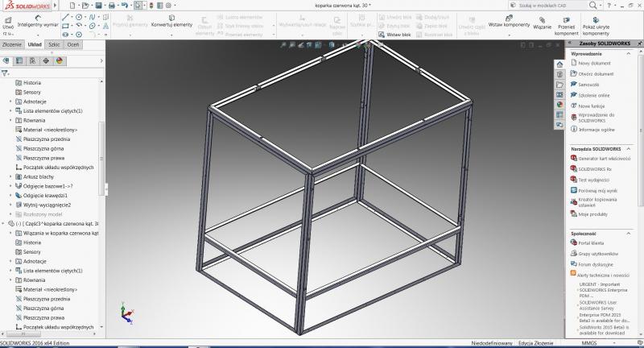644x348 pixels.
Task: Select Odgięcie bazowe1 feature in tree
Action: [x=47, y=186]
